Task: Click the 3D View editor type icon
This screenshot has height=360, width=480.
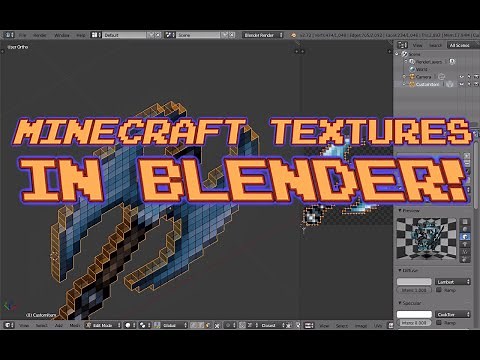Action: [x=9, y=325]
